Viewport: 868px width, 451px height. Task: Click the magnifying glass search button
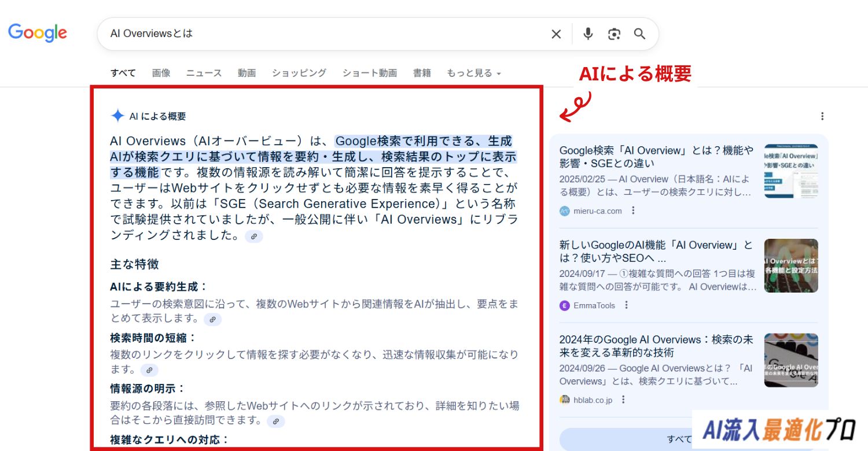click(x=639, y=34)
